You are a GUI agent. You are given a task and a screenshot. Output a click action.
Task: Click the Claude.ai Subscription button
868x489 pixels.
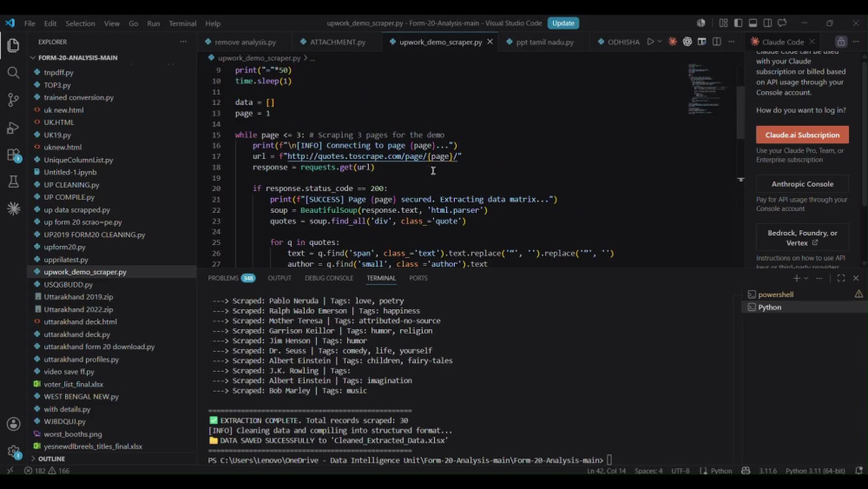pos(802,135)
